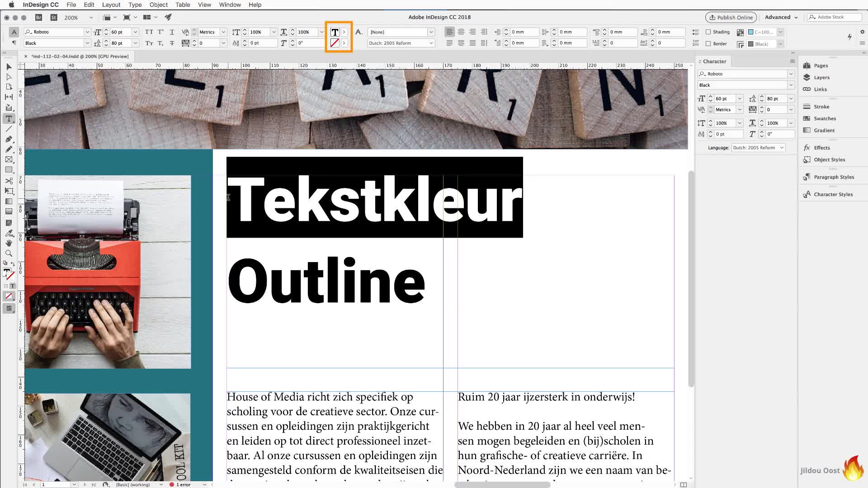Set paragraph alignment to right

point(472,32)
